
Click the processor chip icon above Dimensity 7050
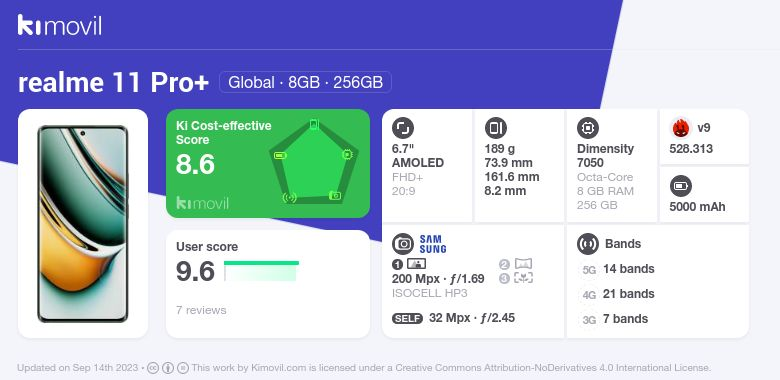588,128
